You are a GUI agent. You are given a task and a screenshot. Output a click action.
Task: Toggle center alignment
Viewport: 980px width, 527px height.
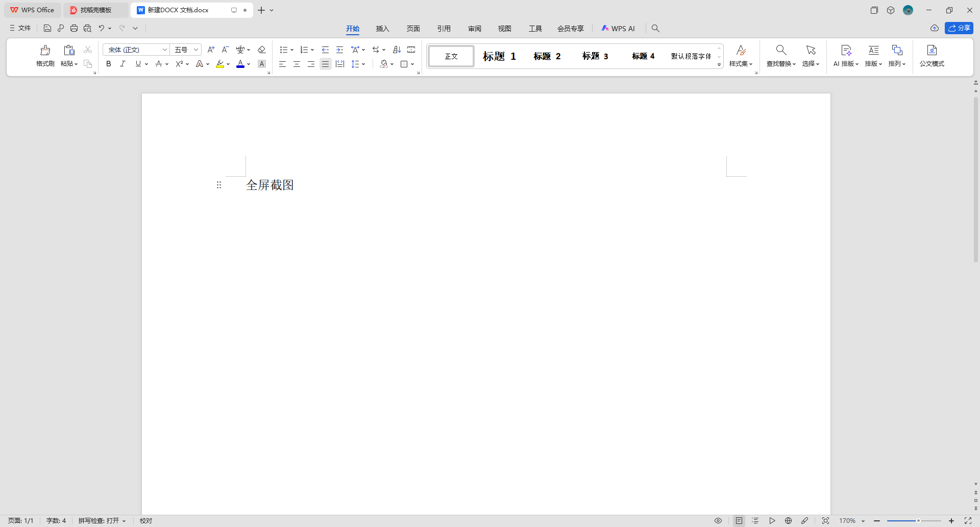tap(297, 64)
